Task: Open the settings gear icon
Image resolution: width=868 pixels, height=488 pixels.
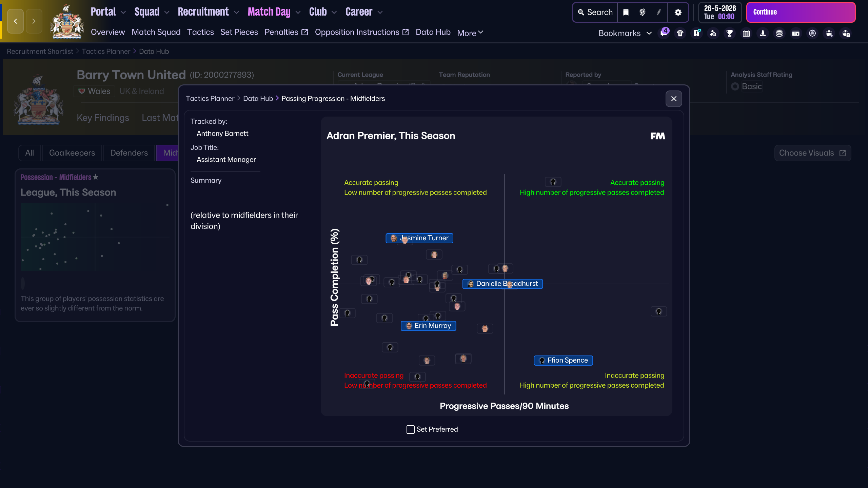Action: pyautogui.click(x=678, y=12)
